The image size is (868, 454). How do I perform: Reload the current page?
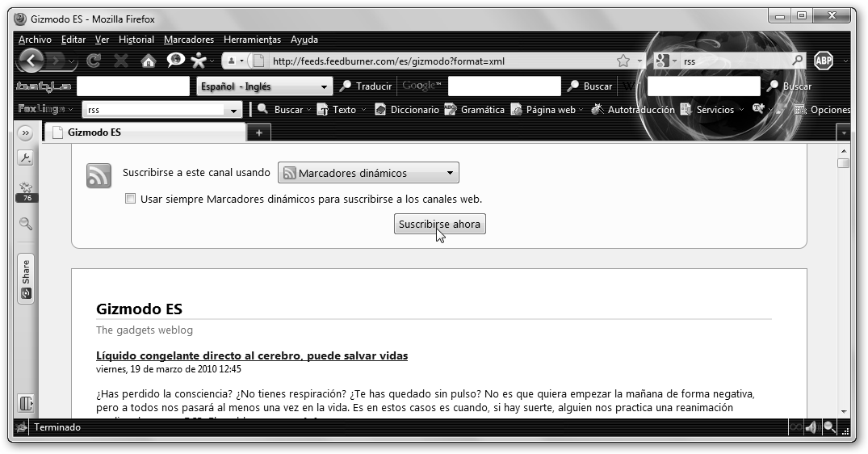[x=94, y=61]
